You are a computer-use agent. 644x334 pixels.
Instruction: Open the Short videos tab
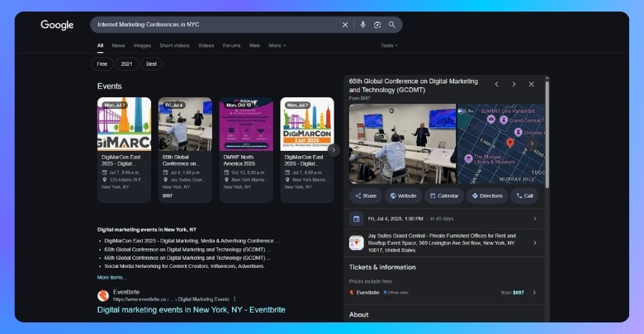[174, 45]
